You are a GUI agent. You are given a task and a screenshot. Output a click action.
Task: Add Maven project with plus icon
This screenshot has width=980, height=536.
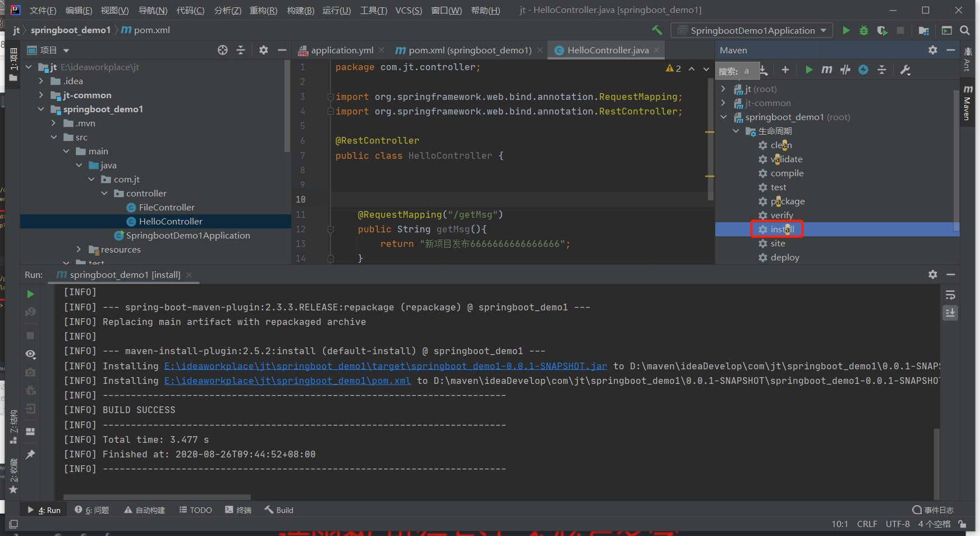tap(785, 70)
